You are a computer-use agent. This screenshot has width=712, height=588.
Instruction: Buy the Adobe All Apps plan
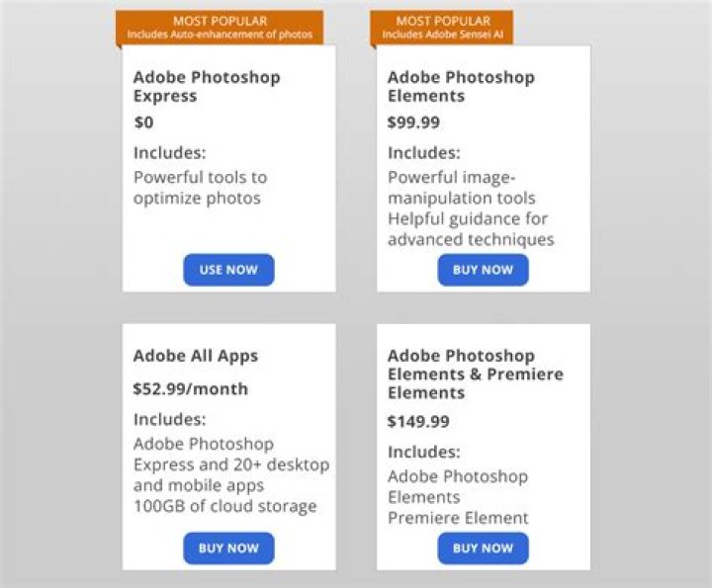tap(228, 548)
